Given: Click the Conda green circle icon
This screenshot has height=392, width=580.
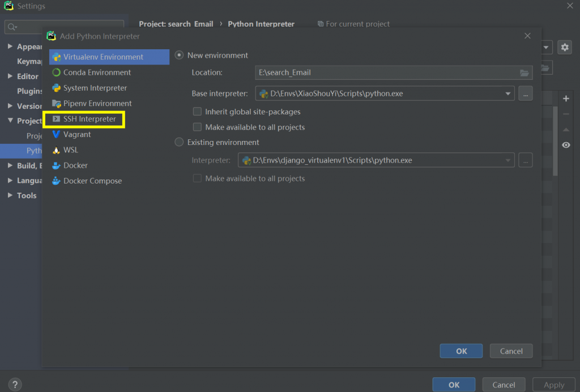Looking at the screenshot, I should [56, 73].
